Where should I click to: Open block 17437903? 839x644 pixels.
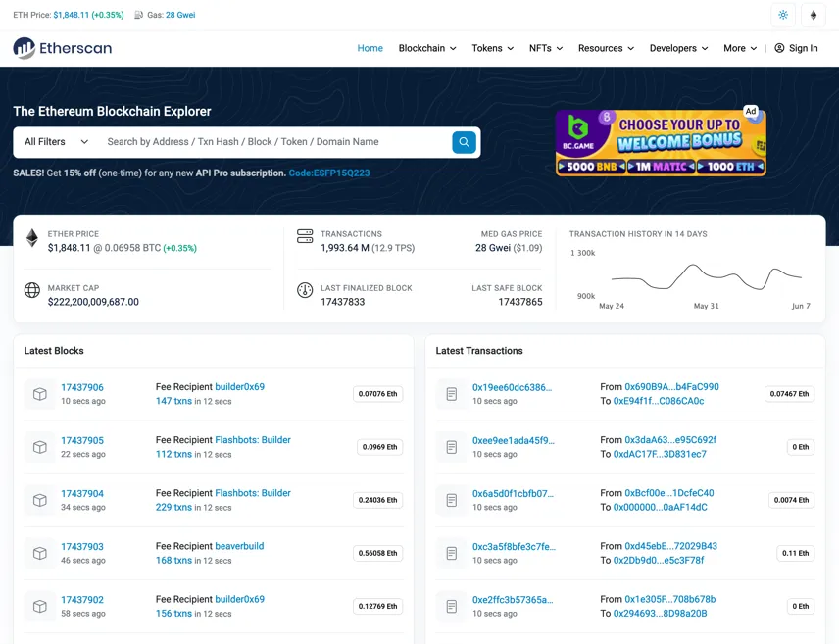click(x=82, y=547)
